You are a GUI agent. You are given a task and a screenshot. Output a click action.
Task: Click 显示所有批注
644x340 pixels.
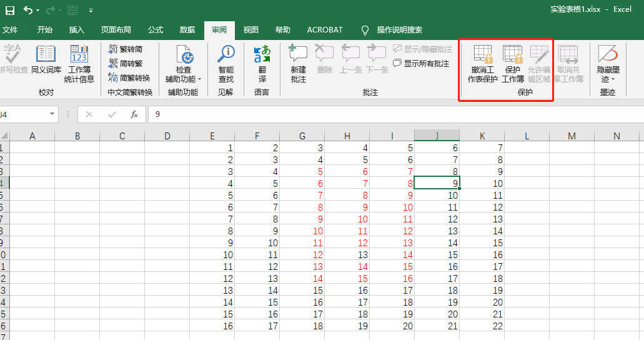point(422,63)
